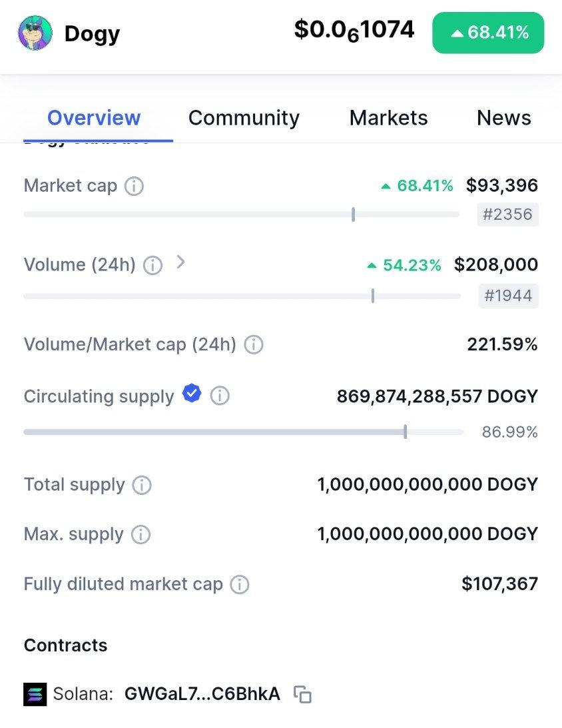Viewport: 562px width, 728px height.
Task: Click the Volume/Market cap (24h) label
Action: point(130,344)
